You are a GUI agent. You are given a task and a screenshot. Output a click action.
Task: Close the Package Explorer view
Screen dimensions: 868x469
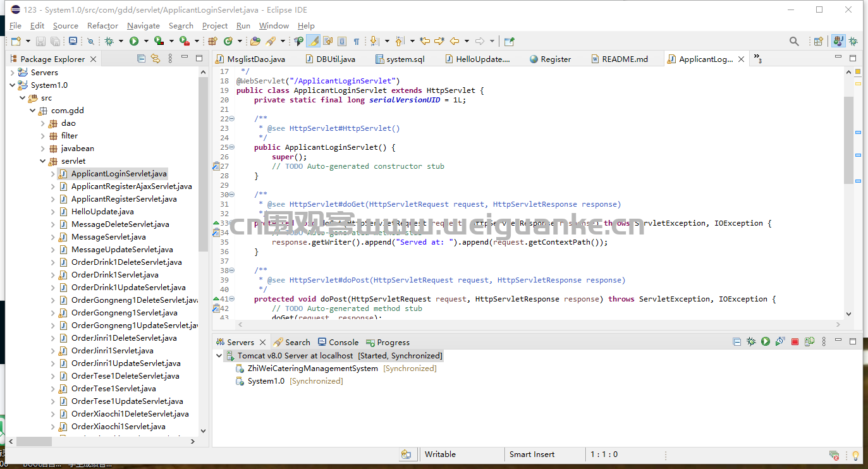coord(93,59)
